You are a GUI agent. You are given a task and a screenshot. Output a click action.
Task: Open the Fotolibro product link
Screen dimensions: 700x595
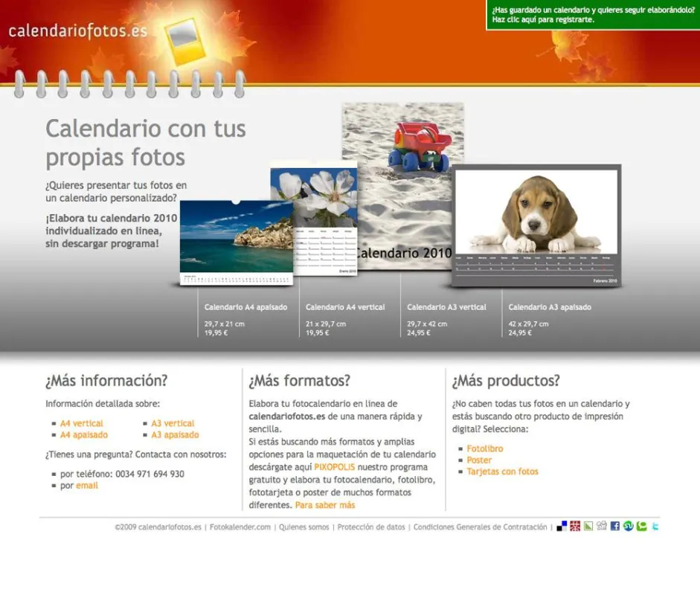pos(485,448)
